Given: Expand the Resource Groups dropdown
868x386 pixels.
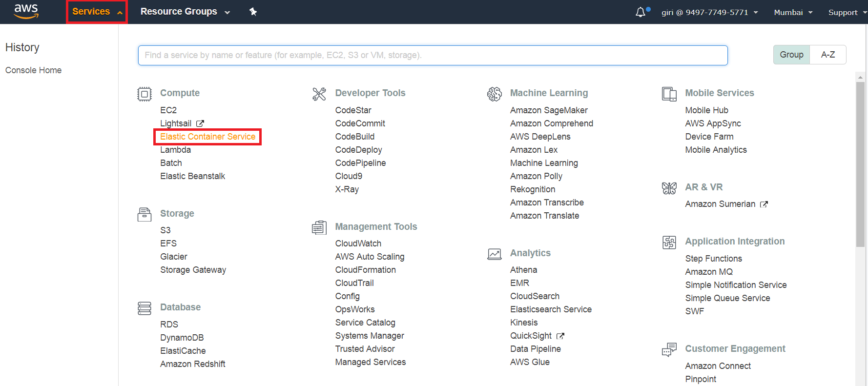Looking at the screenshot, I should (x=185, y=12).
